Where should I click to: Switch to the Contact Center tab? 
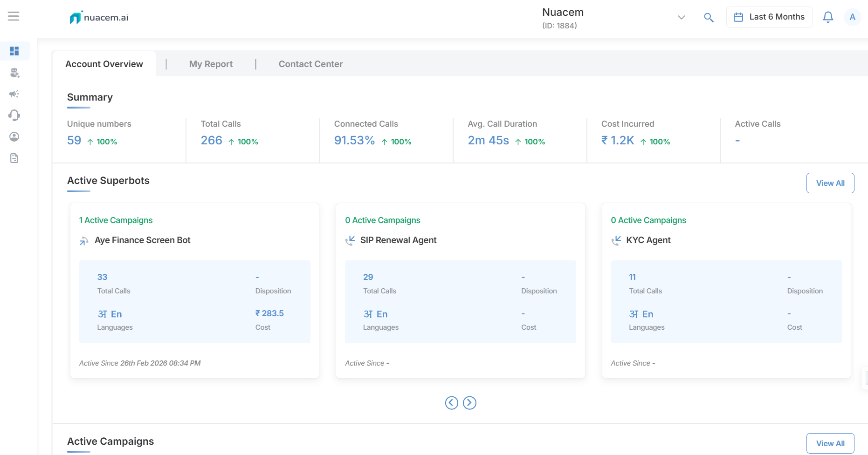pyautogui.click(x=310, y=64)
